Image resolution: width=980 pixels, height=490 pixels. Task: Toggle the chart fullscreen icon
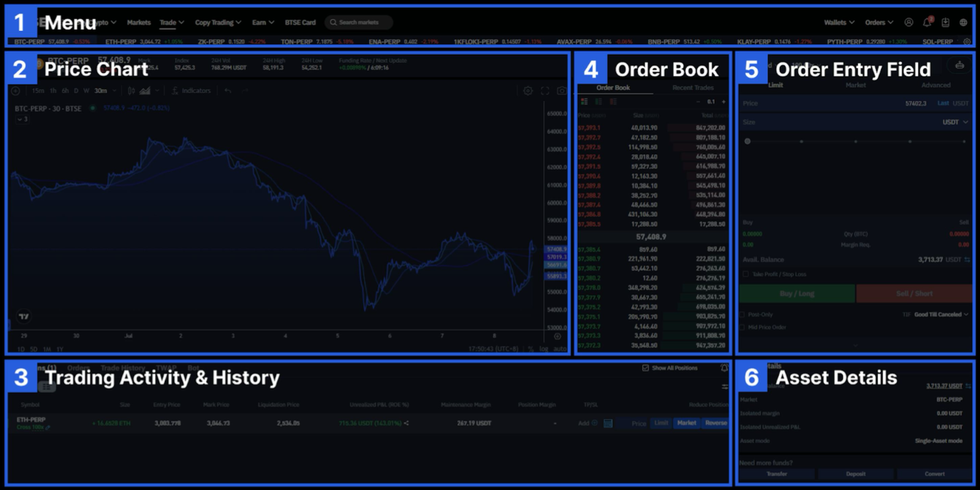pos(545,91)
